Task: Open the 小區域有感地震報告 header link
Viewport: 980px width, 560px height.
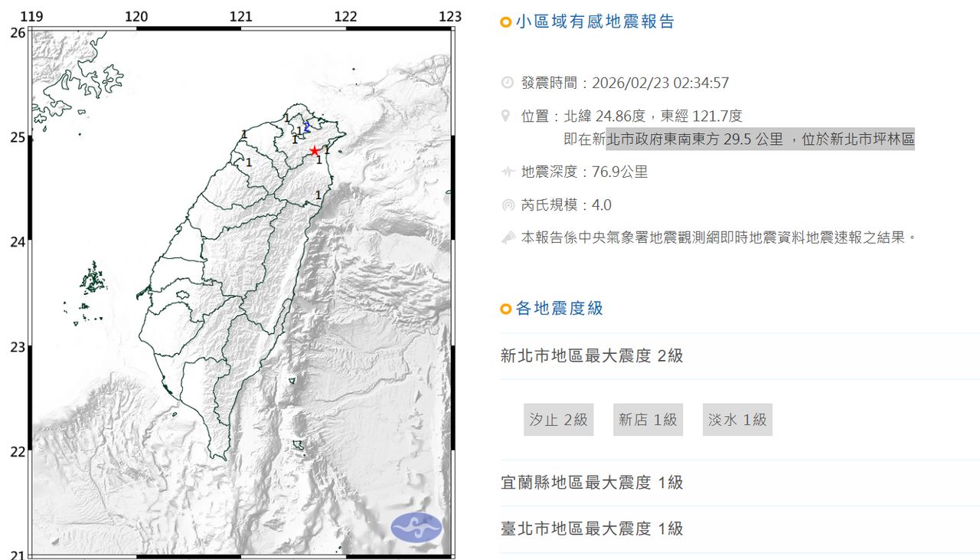Action: [x=593, y=21]
